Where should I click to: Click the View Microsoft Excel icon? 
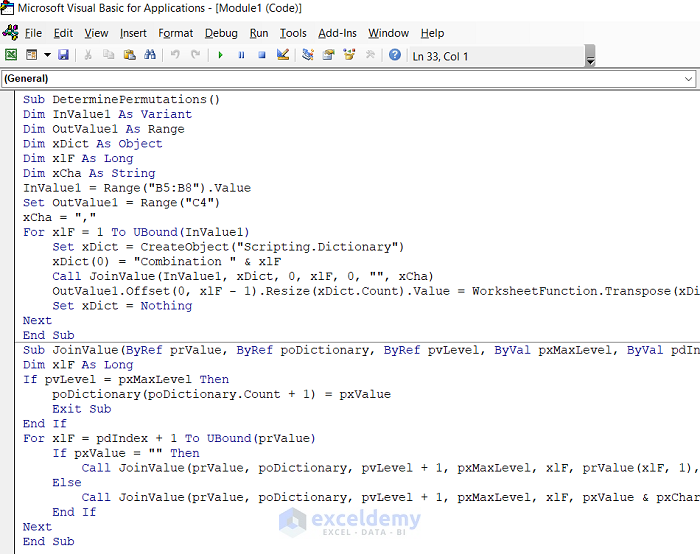[11, 55]
